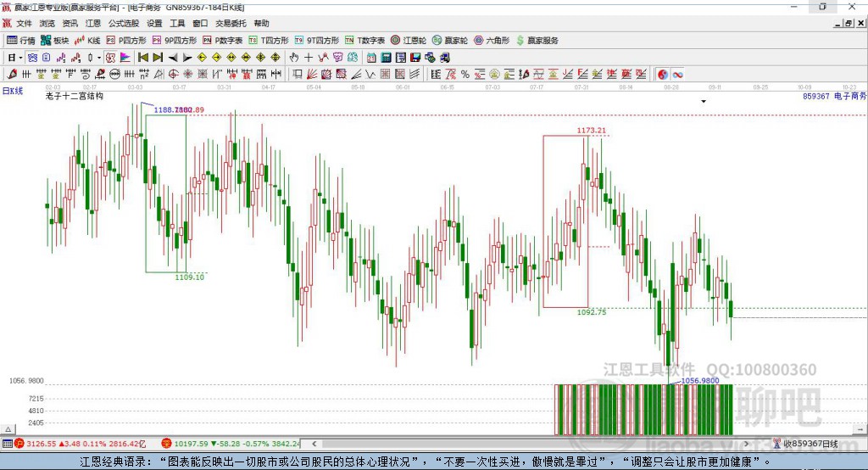The image size is (868, 470).
Task: Jump to first bar with green arrow
Action: point(143,57)
